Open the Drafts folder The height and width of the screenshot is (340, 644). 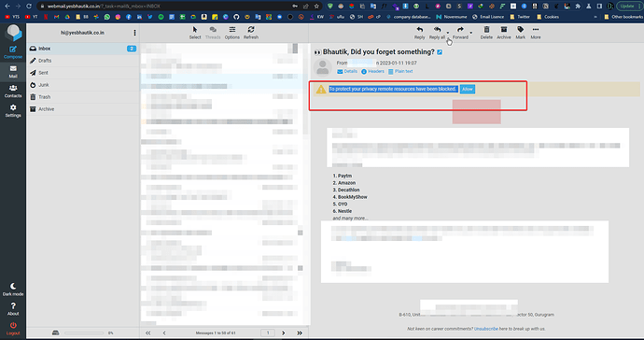tap(82, 61)
